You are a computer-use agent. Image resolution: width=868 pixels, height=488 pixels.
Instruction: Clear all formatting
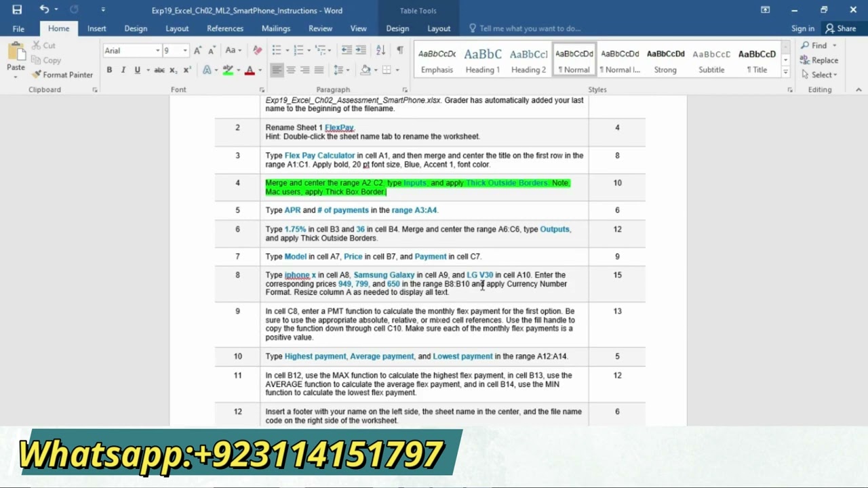[257, 50]
